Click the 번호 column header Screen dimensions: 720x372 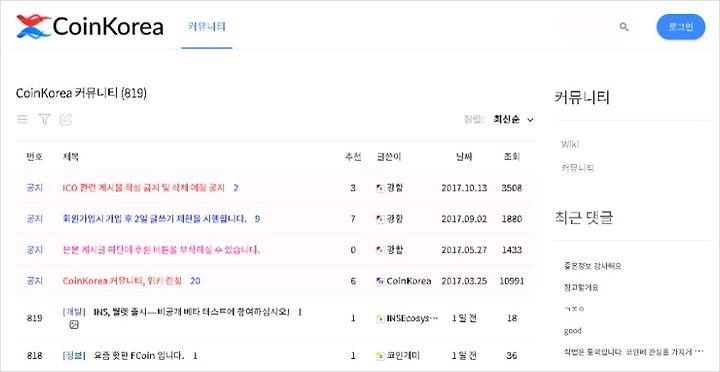pyautogui.click(x=34, y=157)
